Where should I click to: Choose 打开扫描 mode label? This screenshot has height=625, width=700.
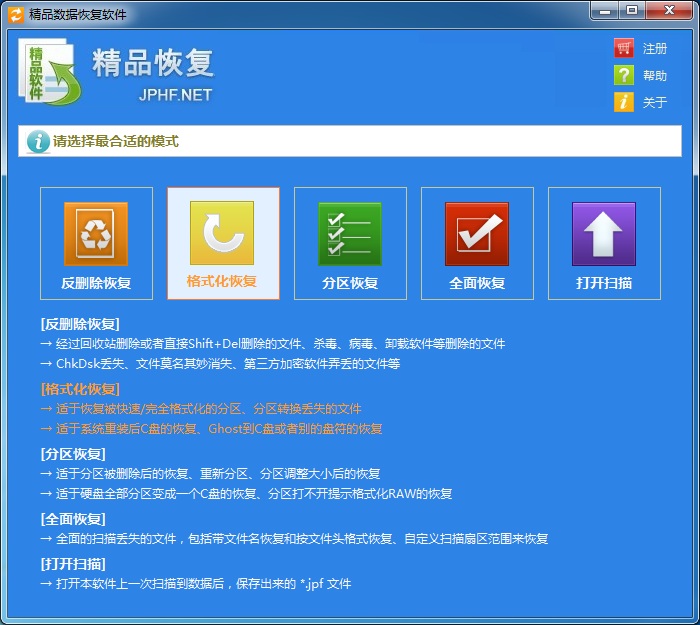click(604, 283)
